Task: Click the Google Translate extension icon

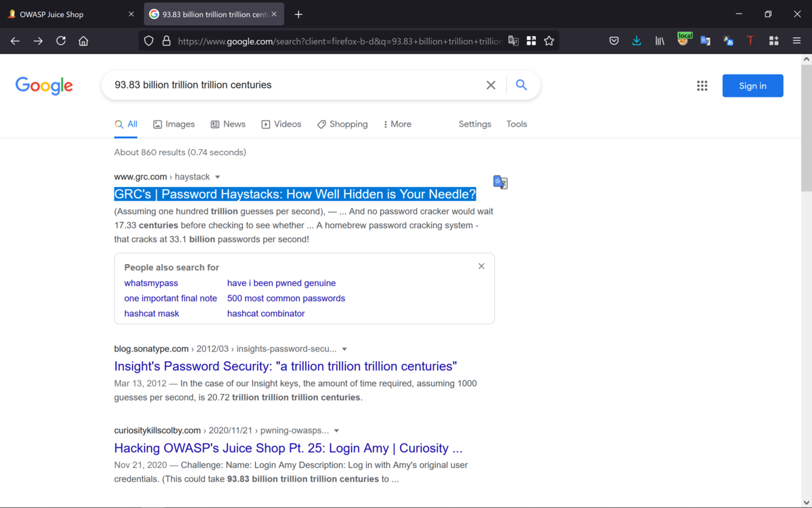Action: coord(705,41)
